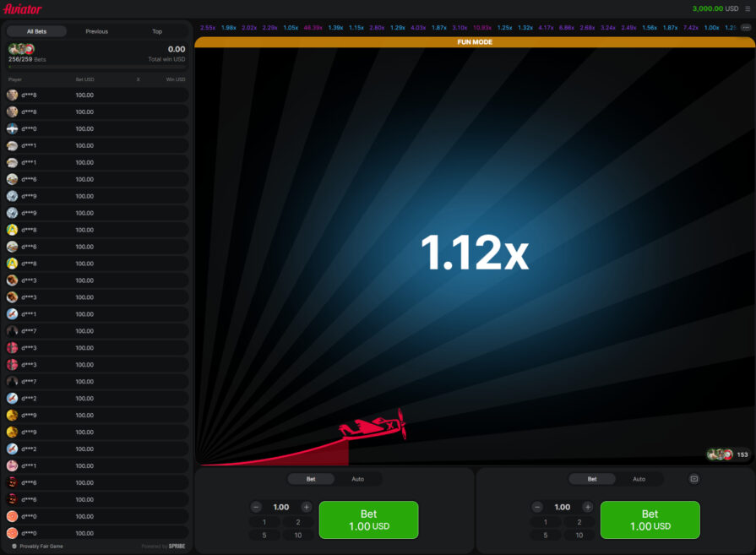This screenshot has height=555, width=756.
Task: Select Bet mode in right bet panel
Action: (591, 479)
